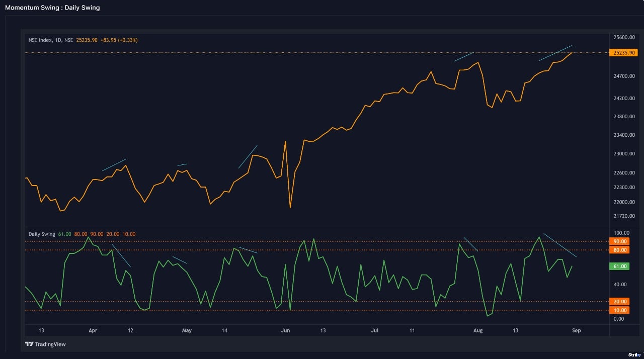Toggle the dotted current-price line label
Screen dimensions: 644x359
point(624,52)
